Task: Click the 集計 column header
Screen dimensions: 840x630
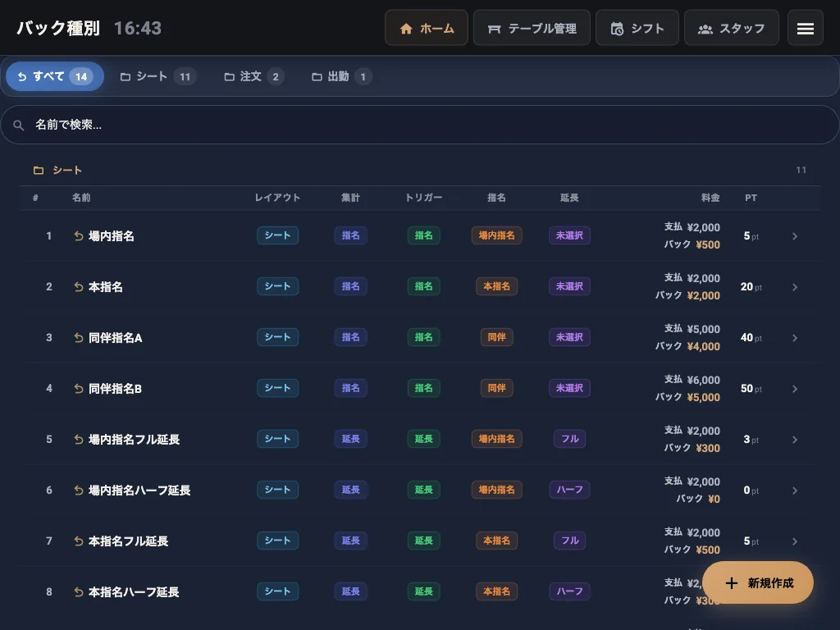Action: coord(351,198)
